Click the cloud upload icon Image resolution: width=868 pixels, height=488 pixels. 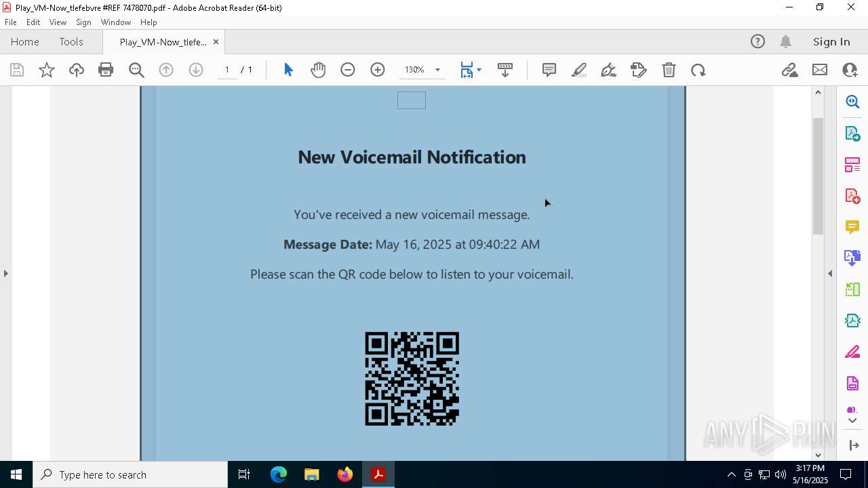pos(77,70)
